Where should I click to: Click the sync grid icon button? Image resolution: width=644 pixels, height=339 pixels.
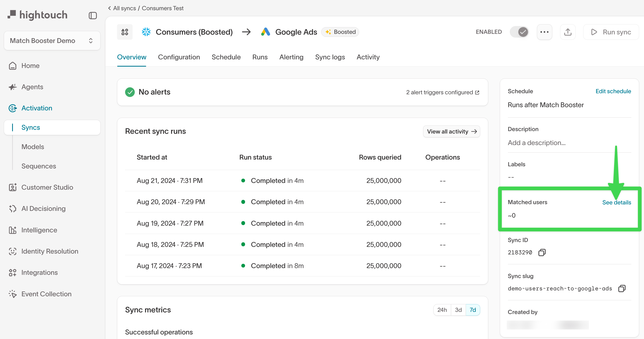[125, 32]
